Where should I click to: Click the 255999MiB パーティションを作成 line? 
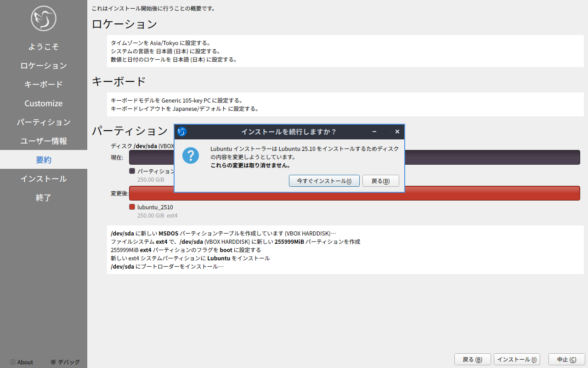pos(235,241)
